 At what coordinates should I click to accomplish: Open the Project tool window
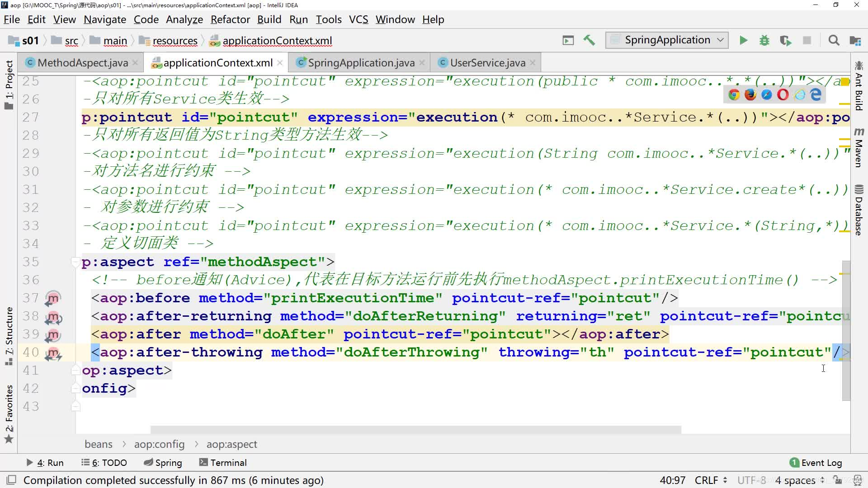(9, 84)
